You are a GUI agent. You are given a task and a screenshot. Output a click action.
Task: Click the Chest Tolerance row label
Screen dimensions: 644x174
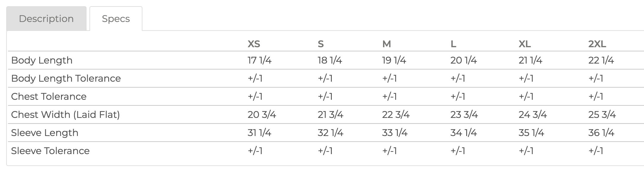pyautogui.click(x=49, y=97)
